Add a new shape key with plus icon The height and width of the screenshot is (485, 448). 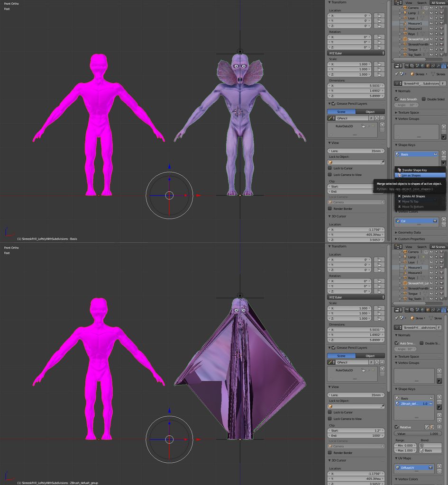[444, 153]
